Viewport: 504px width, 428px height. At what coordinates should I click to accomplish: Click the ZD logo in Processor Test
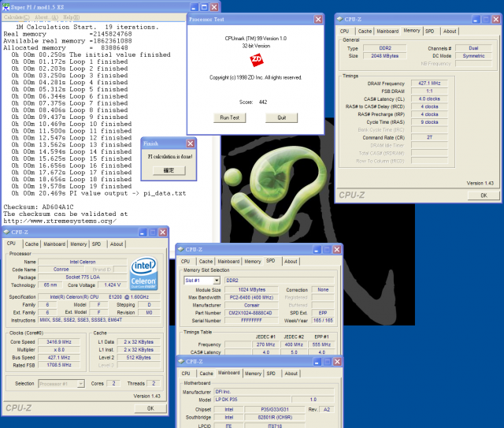point(256,60)
